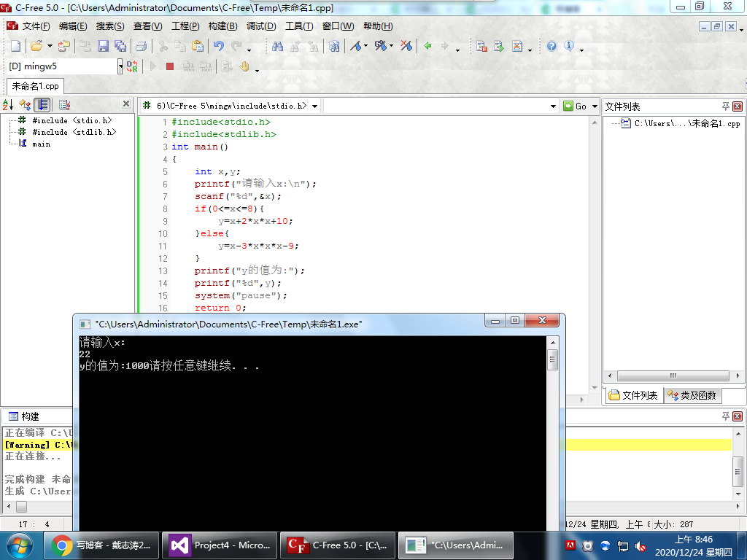Open the mingw5 build configuration dropdown
This screenshot has width=747, height=560.
[120, 66]
